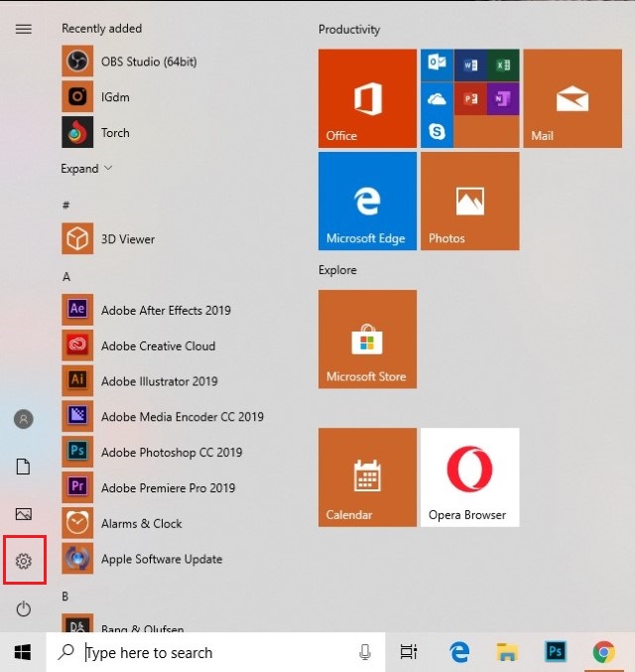The height and width of the screenshot is (672, 635).
Task: Launch Adobe Photoshop CC 2019 from list
Action: [x=152, y=453]
